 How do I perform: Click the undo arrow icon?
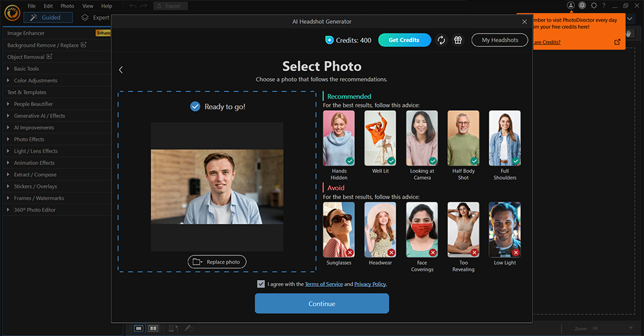tap(133, 6)
